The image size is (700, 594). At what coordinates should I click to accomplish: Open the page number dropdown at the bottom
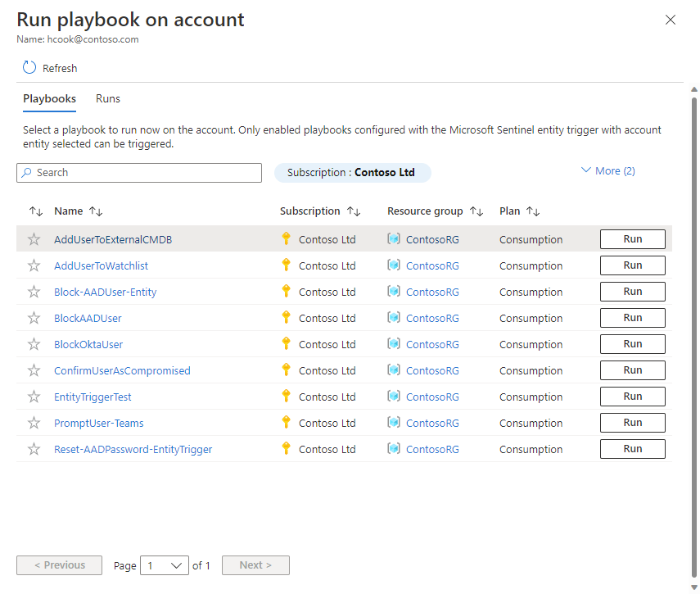coord(164,565)
